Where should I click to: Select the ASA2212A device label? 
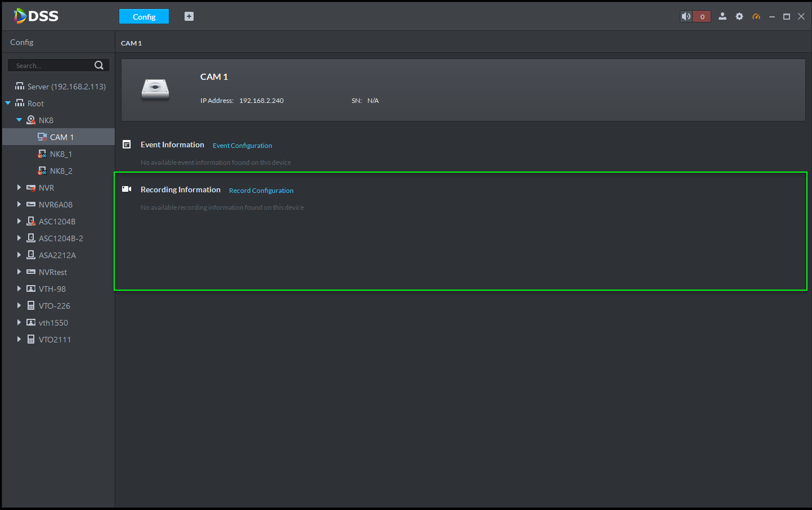point(57,255)
